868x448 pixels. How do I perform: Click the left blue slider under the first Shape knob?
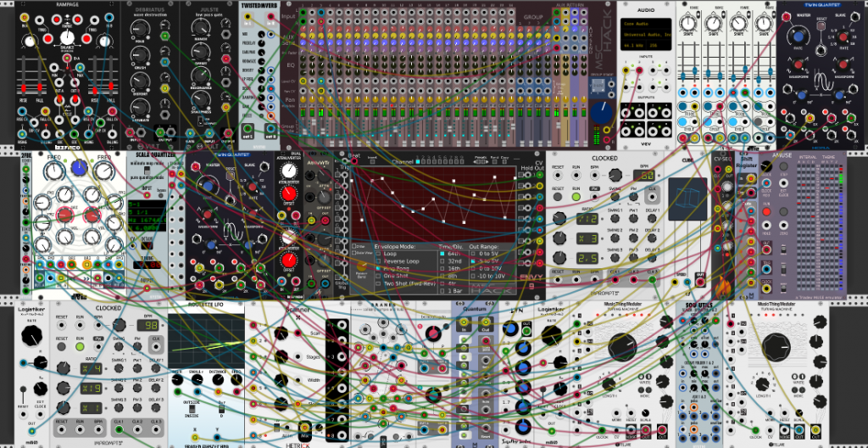(682, 75)
